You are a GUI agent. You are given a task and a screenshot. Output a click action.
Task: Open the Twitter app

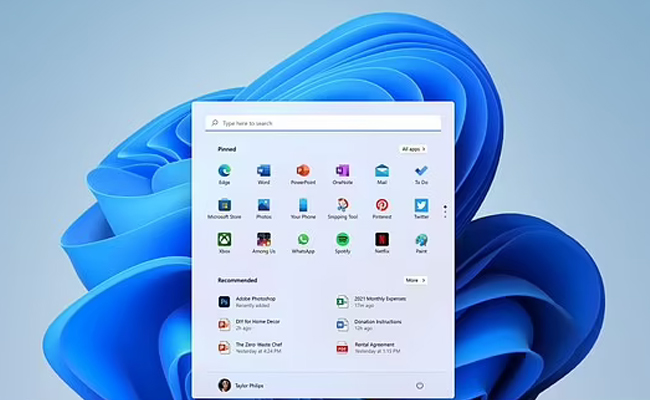421,208
